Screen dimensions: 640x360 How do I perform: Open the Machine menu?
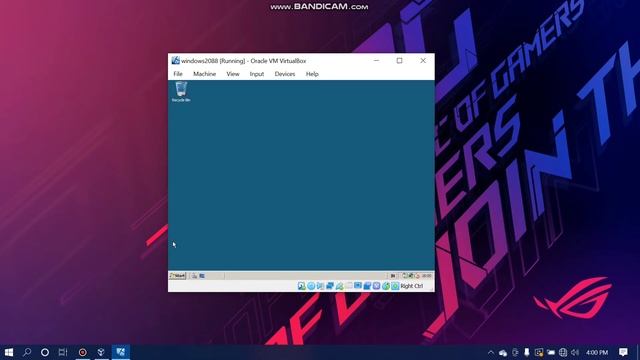[204, 74]
